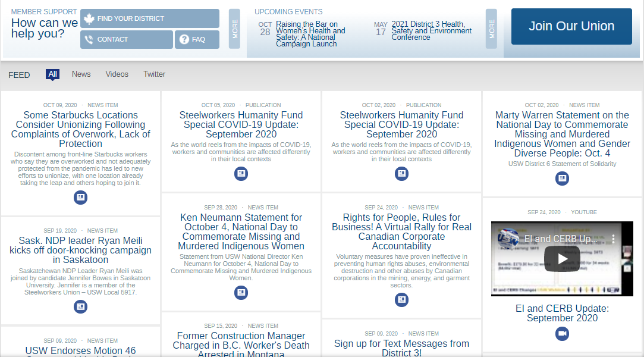This screenshot has height=357, width=644.
Task: Open the Some Starbucks Locations Consider Unionizing headline
Action: 80,129
